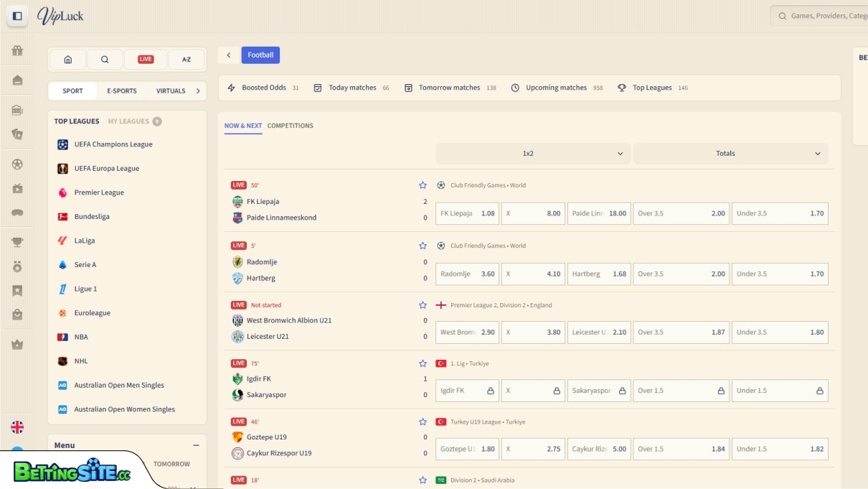The image size is (868, 489).
Task: Favorite the FK Liepaja match star
Action: [x=423, y=185]
